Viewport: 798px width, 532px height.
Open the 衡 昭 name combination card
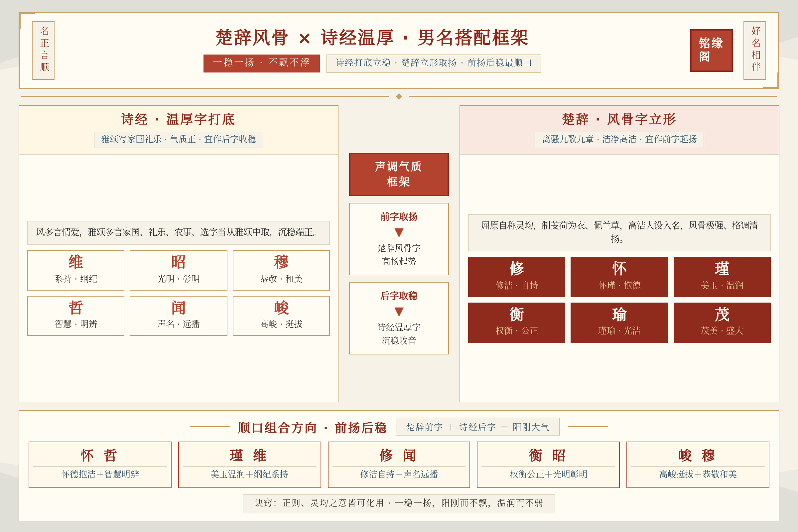pyautogui.click(x=548, y=465)
